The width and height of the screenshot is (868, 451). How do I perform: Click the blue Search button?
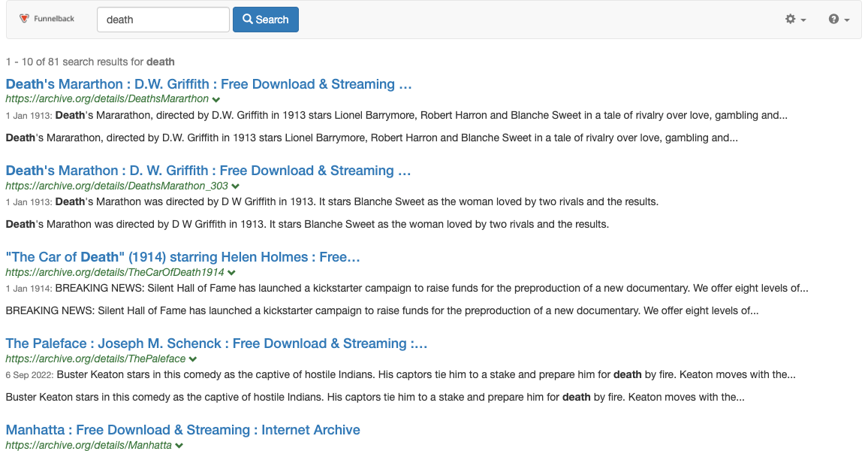point(265,20)
